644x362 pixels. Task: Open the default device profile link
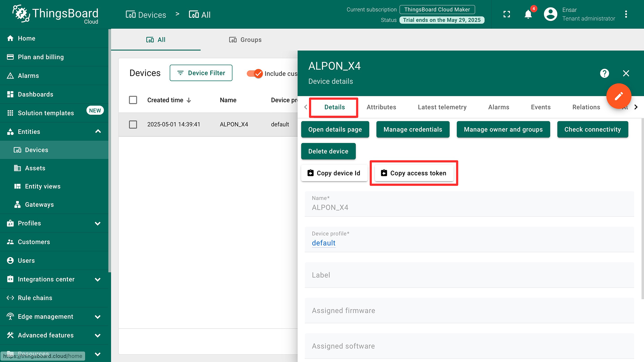(x=323, y=243)
